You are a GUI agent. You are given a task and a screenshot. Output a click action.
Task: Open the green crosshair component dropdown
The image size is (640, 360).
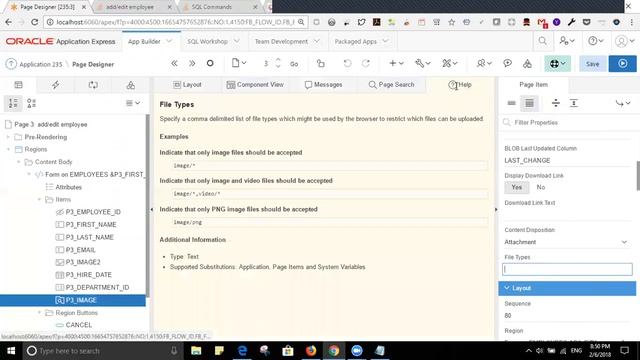558,64
